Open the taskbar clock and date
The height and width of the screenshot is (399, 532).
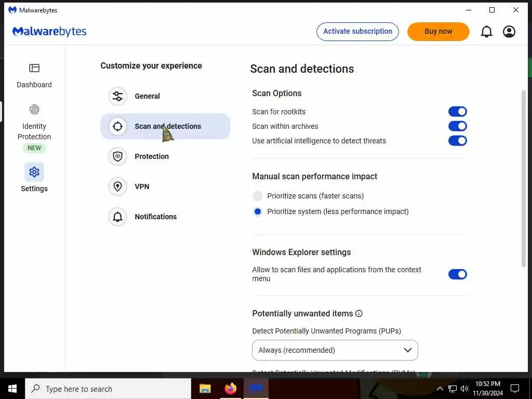(x=487, y=389)
